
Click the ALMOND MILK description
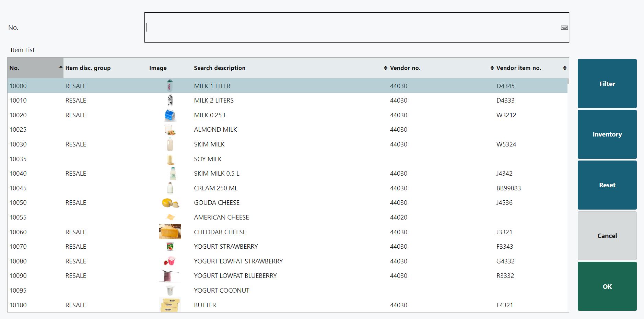[x=215, y=130]
